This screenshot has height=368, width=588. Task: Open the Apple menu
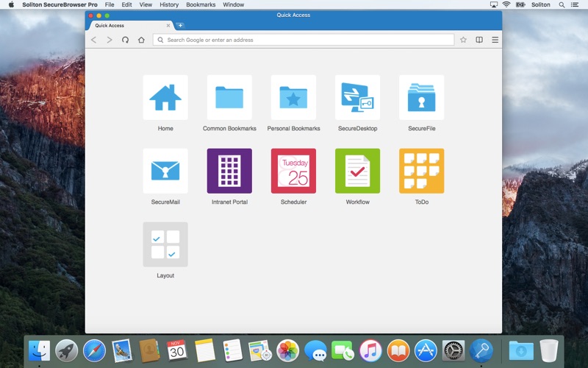pyautogui.click(x=11, y=4)
